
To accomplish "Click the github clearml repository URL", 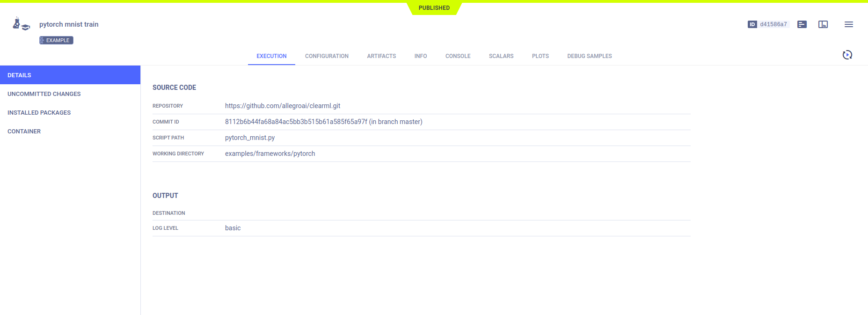I will [282, 106].
